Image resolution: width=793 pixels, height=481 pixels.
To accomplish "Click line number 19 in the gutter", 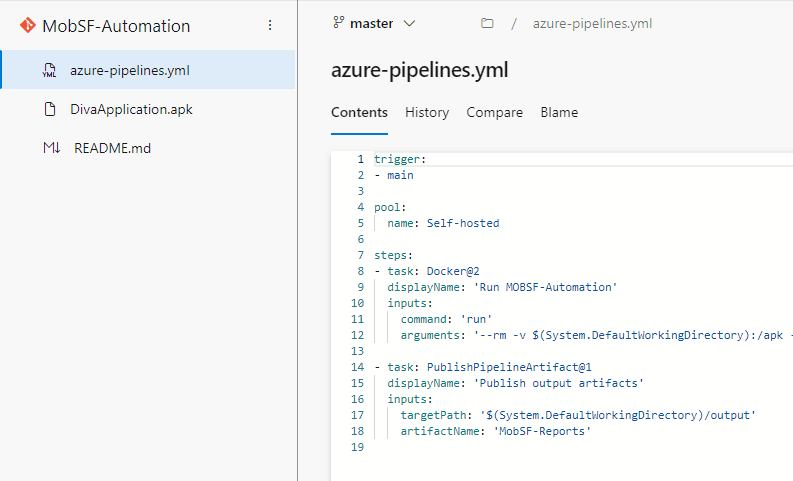I will point(357,447).
